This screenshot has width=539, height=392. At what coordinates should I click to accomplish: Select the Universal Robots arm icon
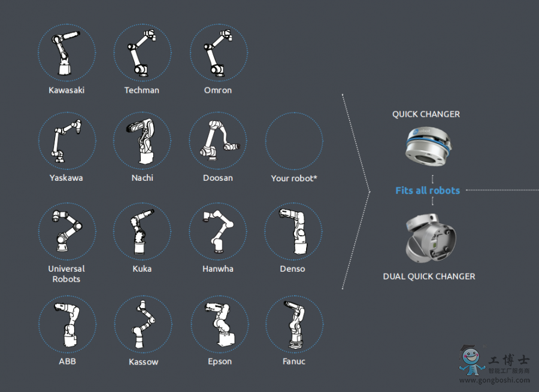click(x=66, y=231)
